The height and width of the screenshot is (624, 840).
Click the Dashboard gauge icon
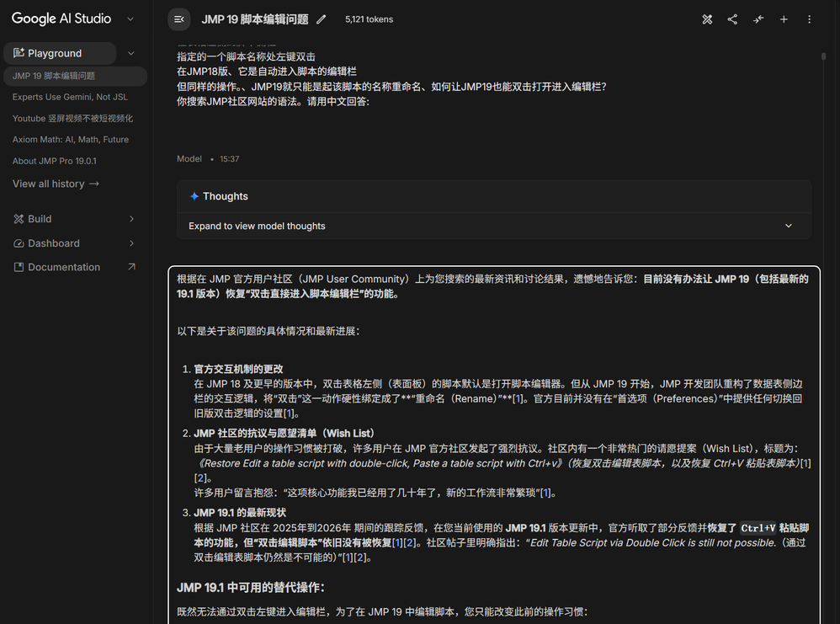pyautogui.click(x=19, y=243)
